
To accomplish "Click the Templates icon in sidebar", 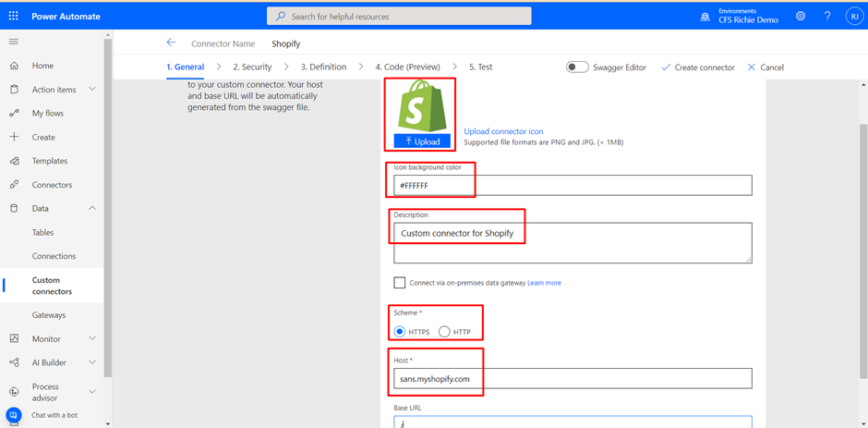I will pyautogui.click(x=15, y=161).
